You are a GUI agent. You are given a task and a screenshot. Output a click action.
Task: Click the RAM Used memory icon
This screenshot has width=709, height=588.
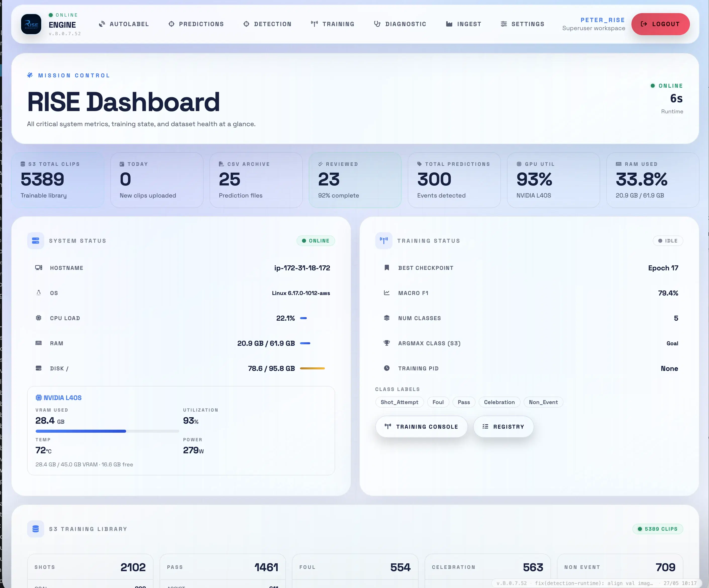point(619,164)
